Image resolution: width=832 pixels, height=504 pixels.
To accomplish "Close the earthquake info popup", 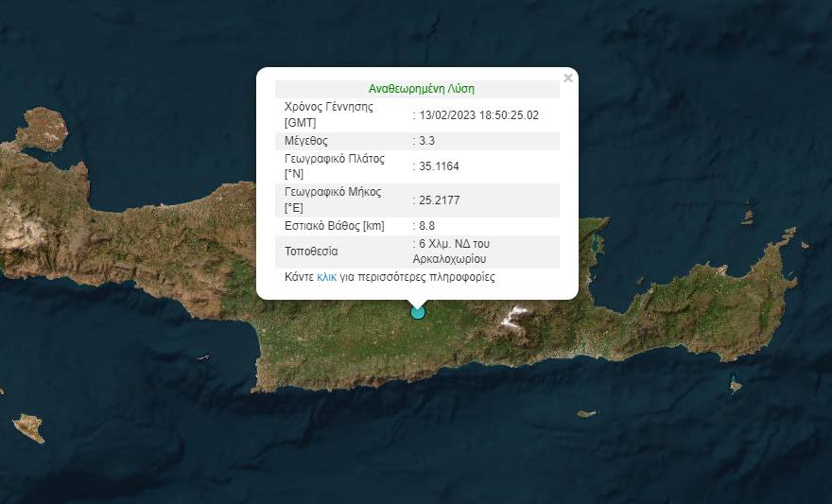I will pos(567,78).
